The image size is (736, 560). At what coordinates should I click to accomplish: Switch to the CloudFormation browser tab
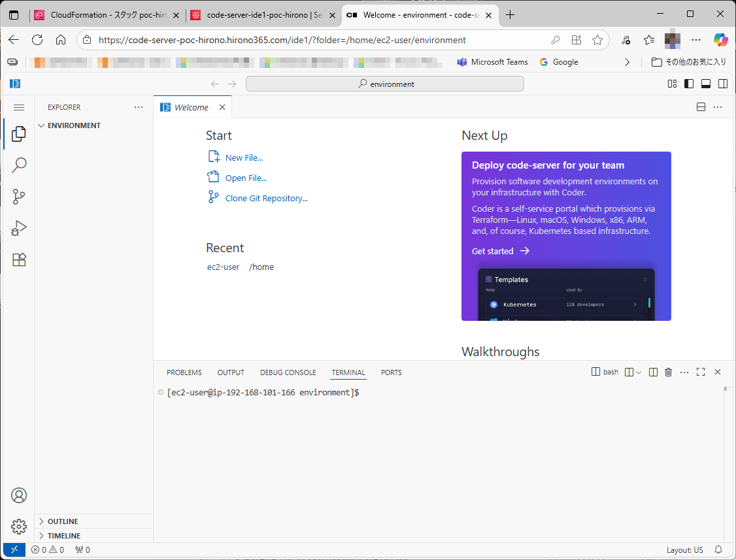click(x=107, y=15)
